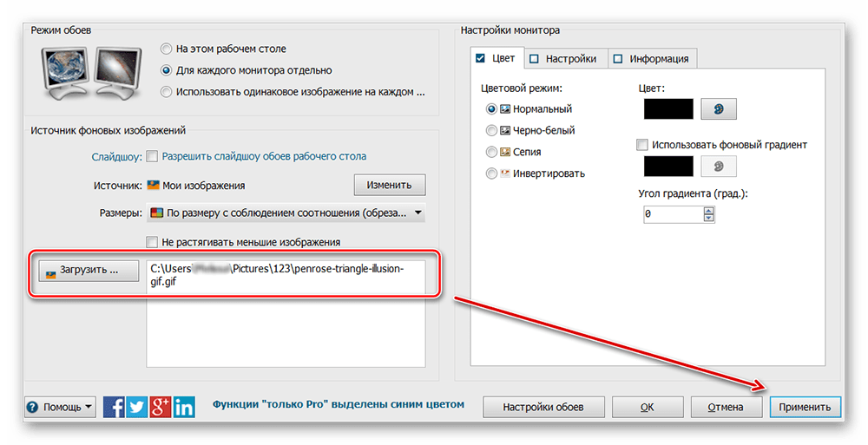The width and height of the screenshot is (868, 445).
Task: Click the black Цвет color swatch
Action: point(668,109)
